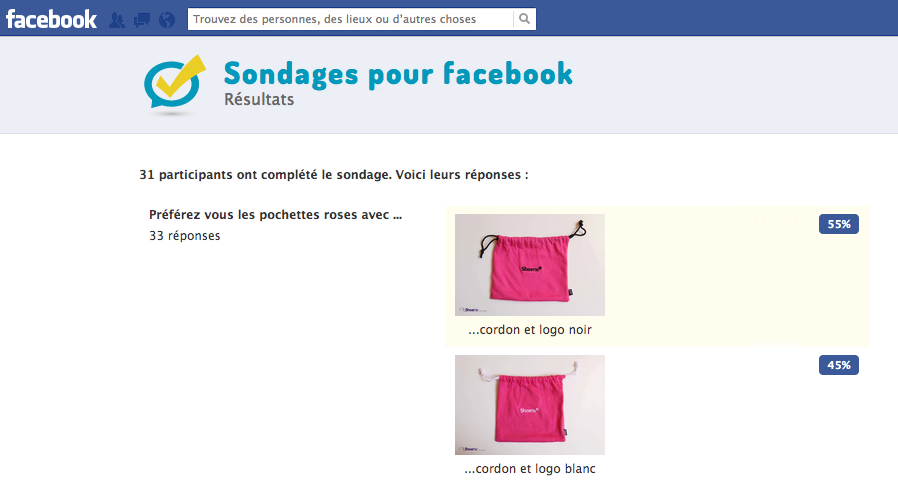Open the friend requests icon

pyautogui.click(x=117, y=20)
